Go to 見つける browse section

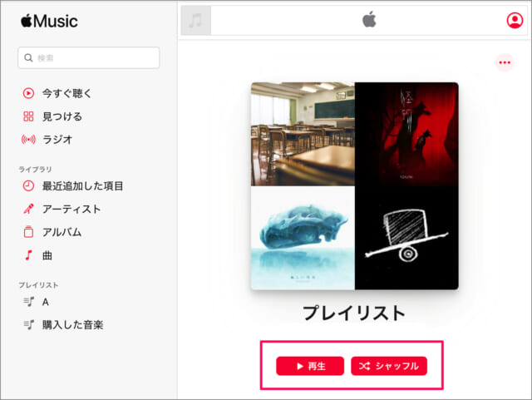(52, 116)
